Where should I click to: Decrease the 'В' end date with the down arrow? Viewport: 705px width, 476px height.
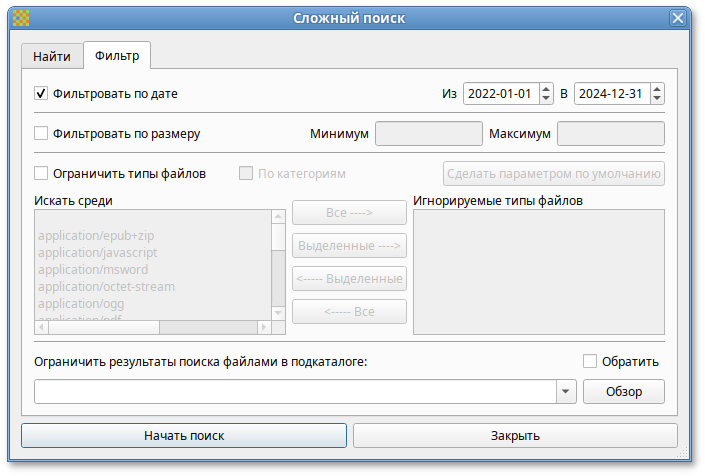pyautogui.click(x=657, y=99)
